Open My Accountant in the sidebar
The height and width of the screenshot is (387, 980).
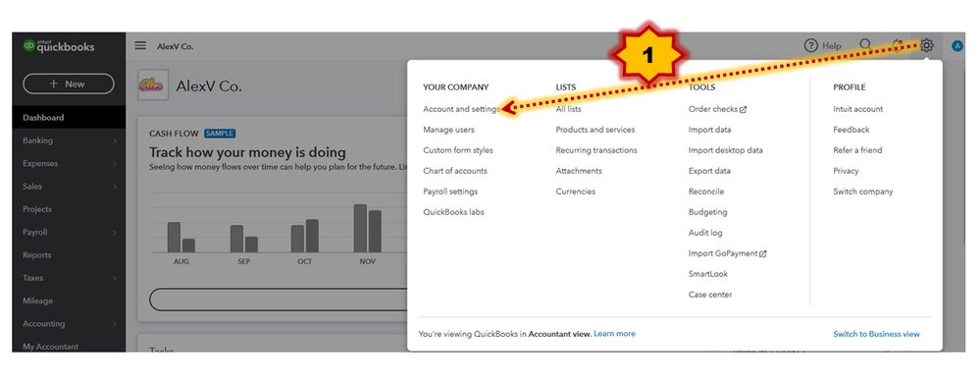point(51,347)
